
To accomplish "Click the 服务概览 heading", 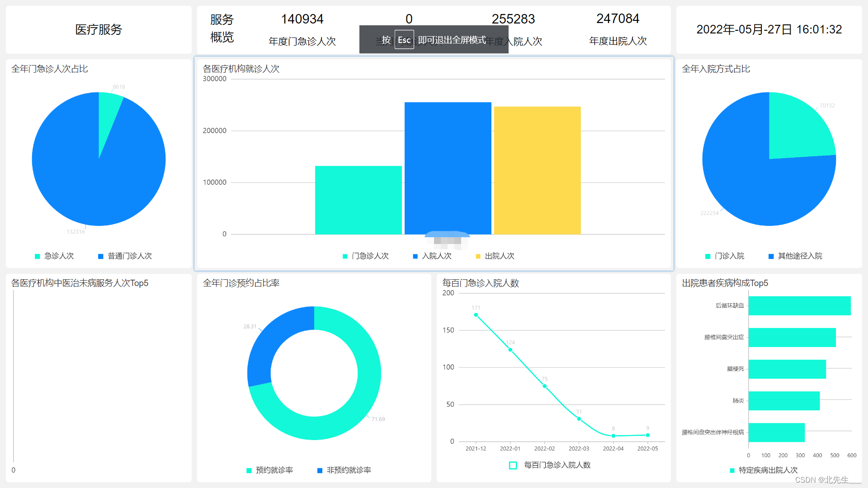I will click(222, 28).
